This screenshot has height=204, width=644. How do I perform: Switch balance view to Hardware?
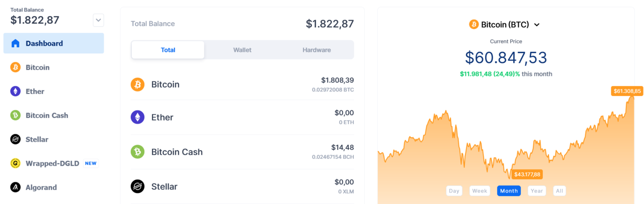point(316,50)
